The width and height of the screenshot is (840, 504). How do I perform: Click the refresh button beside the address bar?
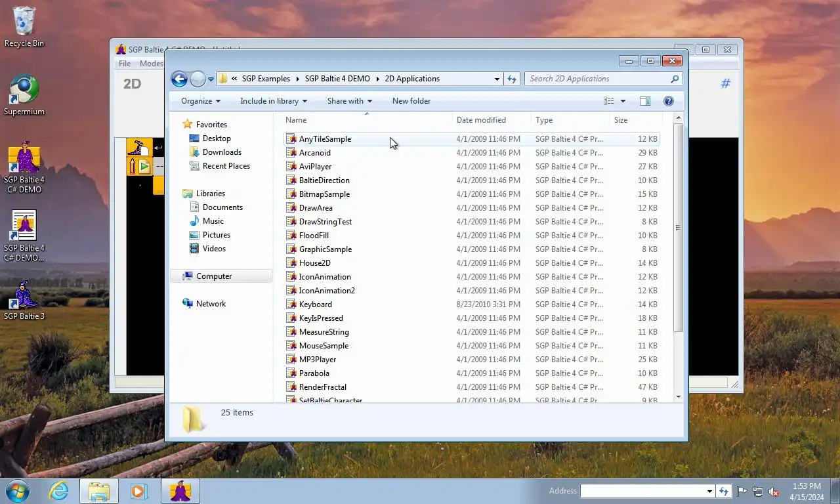[x=513, y=79]
